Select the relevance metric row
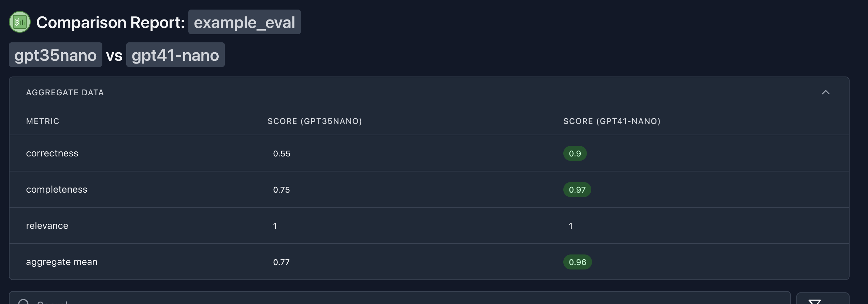The image size is (868, 304). point(429,226)
